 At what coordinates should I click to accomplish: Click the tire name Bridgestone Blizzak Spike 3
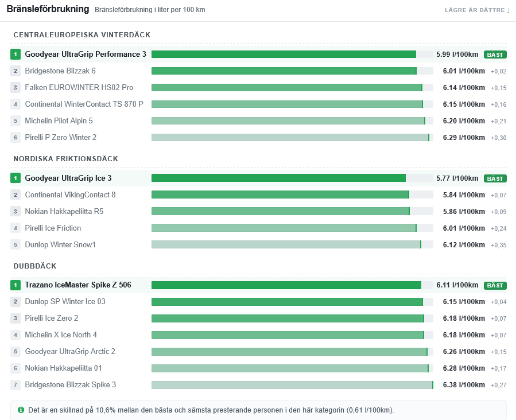[71, 385]
